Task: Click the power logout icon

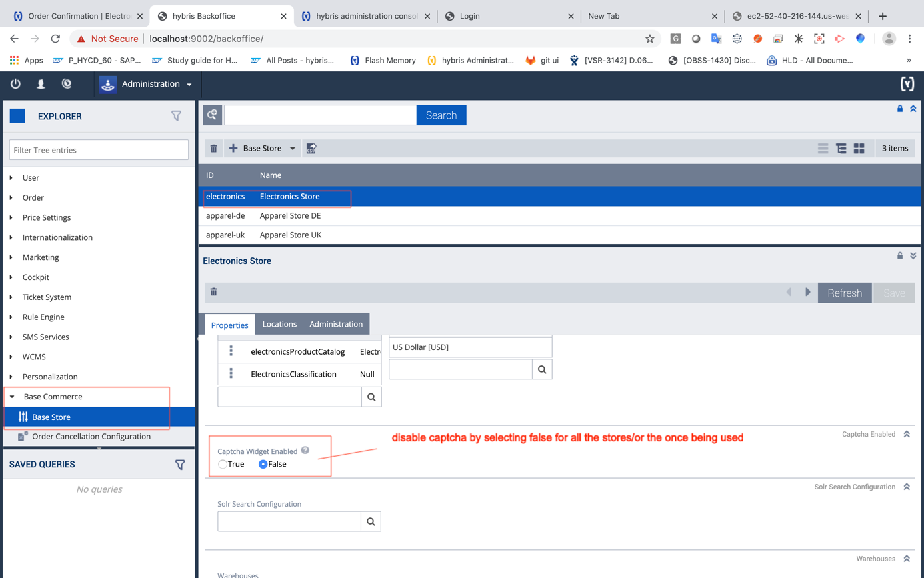Action: pos(15,84)
